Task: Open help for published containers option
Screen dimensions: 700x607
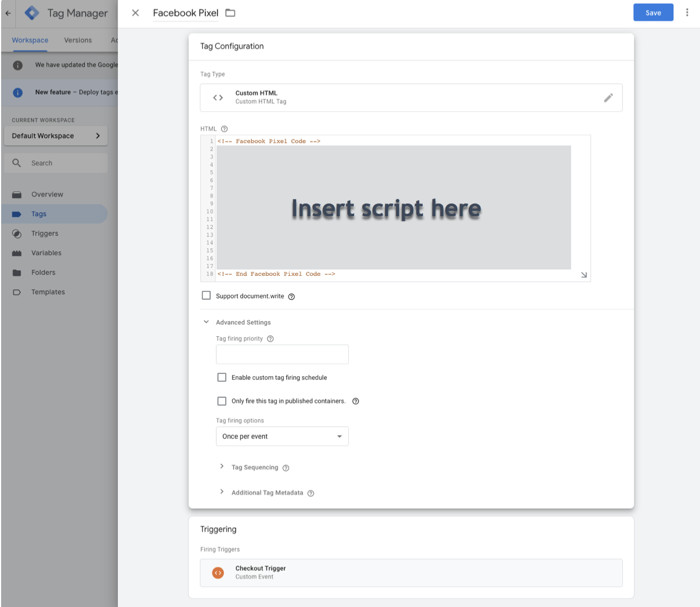Action: coord(356,401)
